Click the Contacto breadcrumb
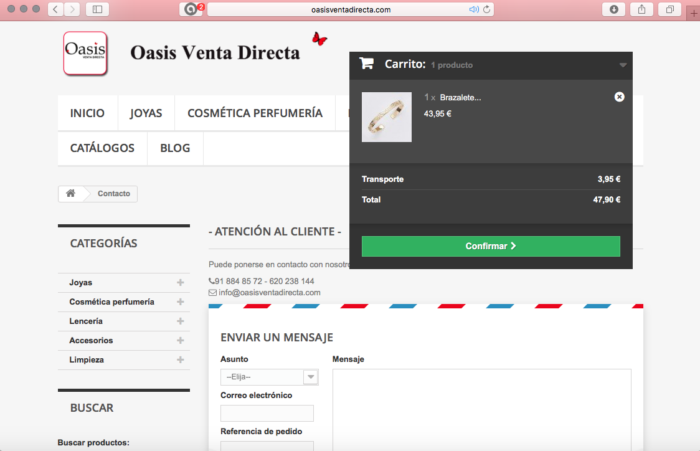This screenshot has width=700, height=451. coord(114,193)
